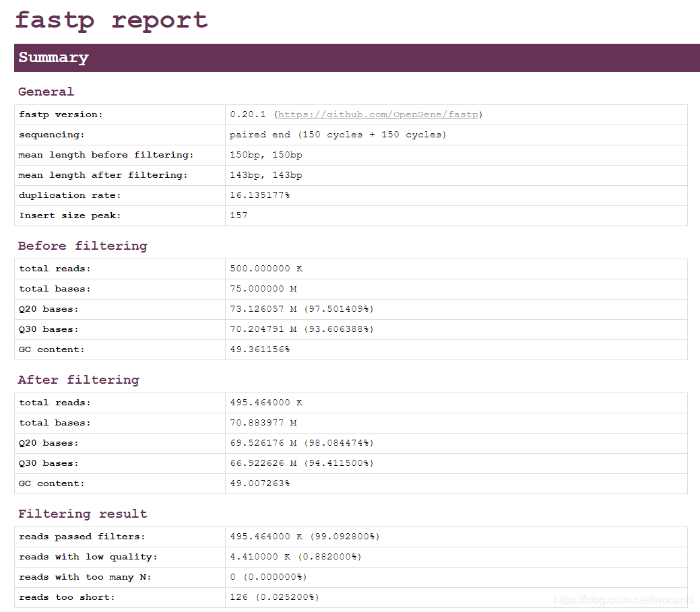
Task: Click the '143bp, 143bp' value
Action: click(266, 175)
